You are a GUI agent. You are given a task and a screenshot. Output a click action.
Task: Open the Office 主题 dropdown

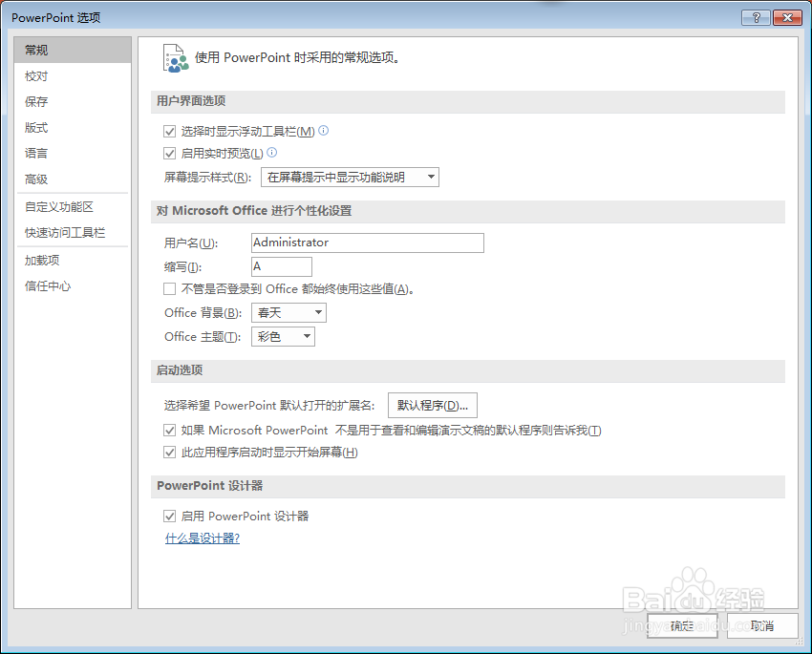284,336
